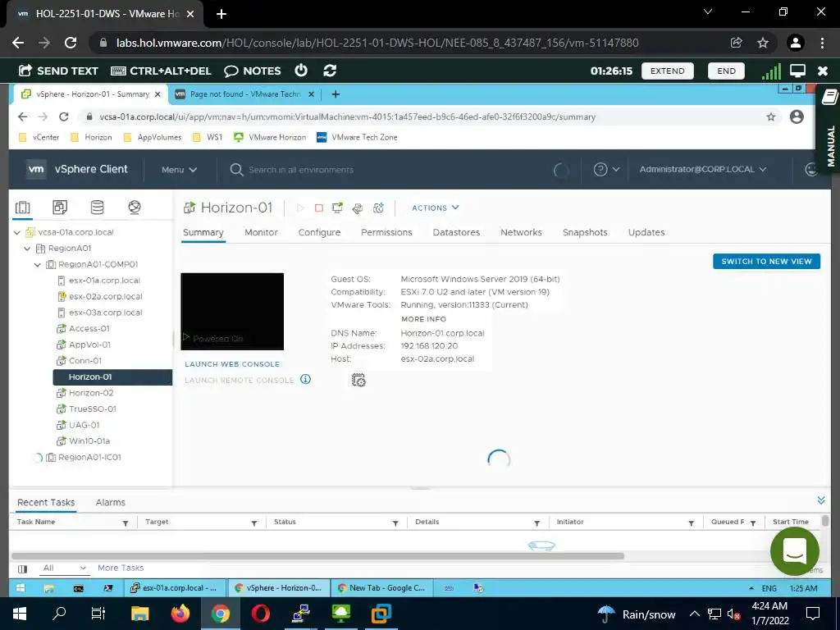Open the Snapshots tab
This screenshot has height=630, width=840.
click(584, 232)
